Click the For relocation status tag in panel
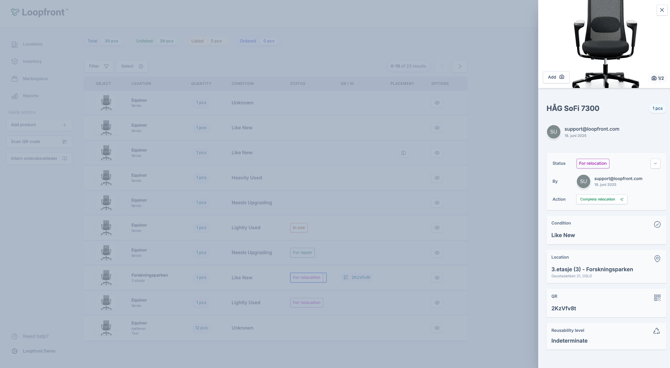 (593, 163)
